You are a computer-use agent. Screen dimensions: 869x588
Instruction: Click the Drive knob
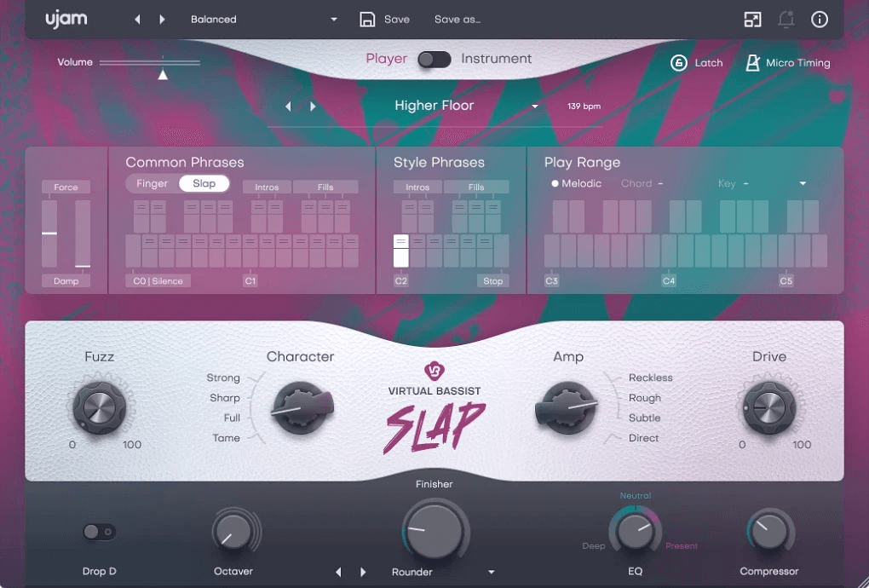(768, 408)
